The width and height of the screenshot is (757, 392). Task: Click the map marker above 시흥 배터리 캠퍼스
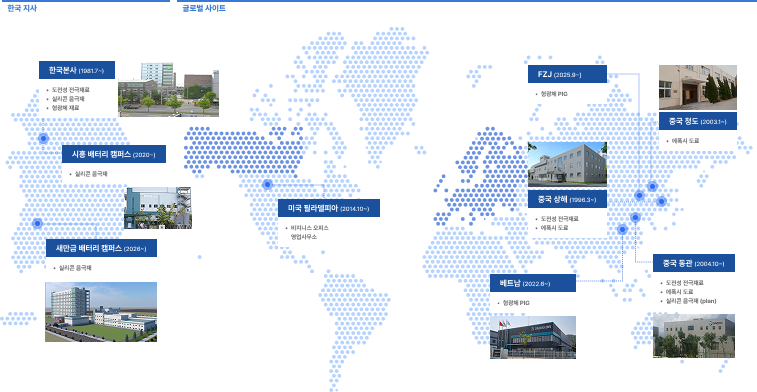pyautogui.click(x=43, y=139)
